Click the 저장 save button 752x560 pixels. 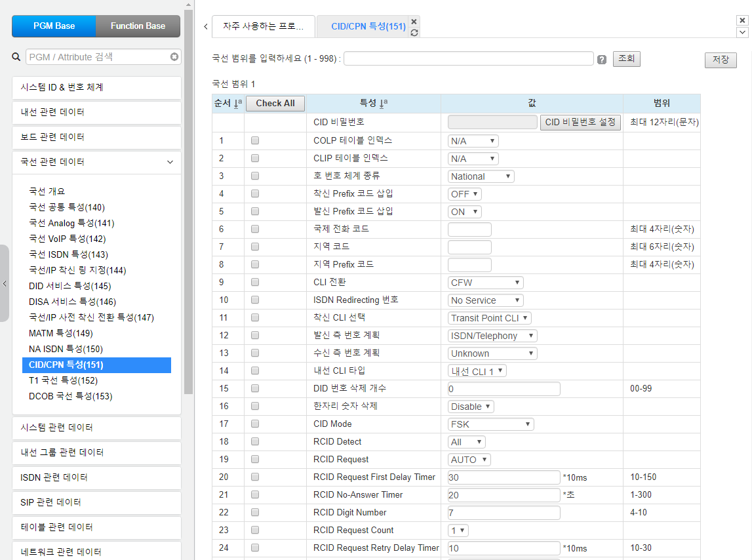pos(721,60)
